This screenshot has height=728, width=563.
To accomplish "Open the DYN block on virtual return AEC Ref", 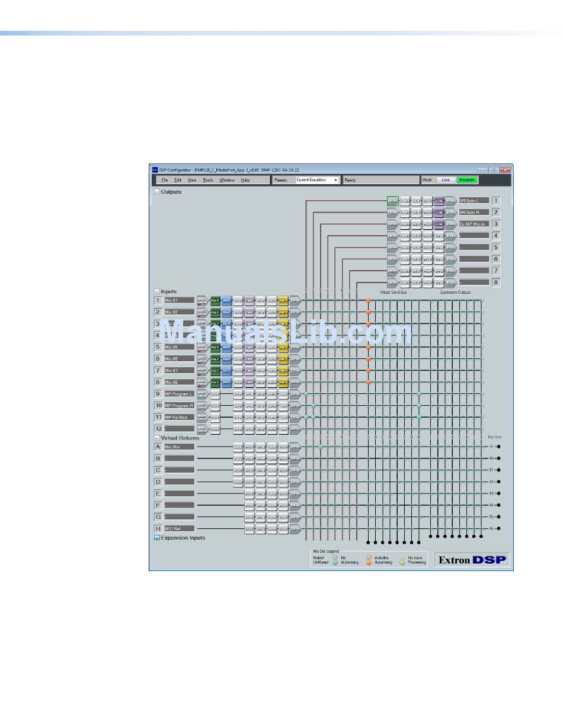I will click(261, 528).
